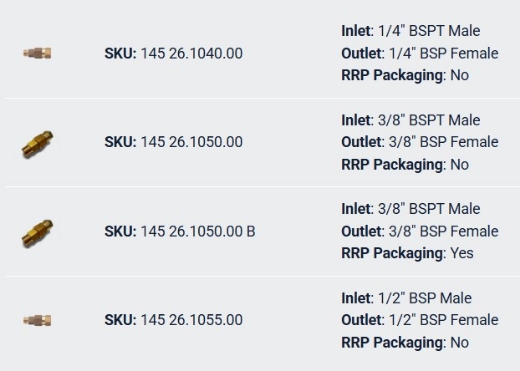Click the RRP Packaging: Yes value

click(407, 253)
